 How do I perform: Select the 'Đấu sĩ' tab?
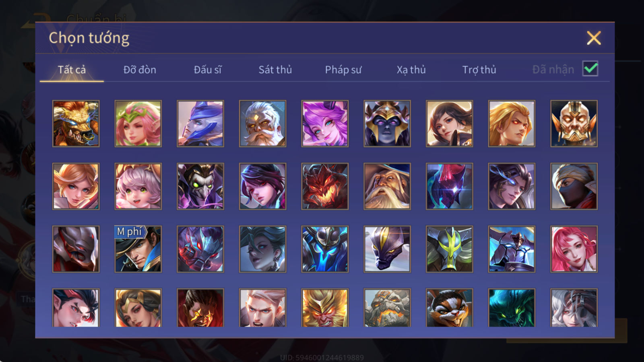pyautogui.click(x=208, y=70)
